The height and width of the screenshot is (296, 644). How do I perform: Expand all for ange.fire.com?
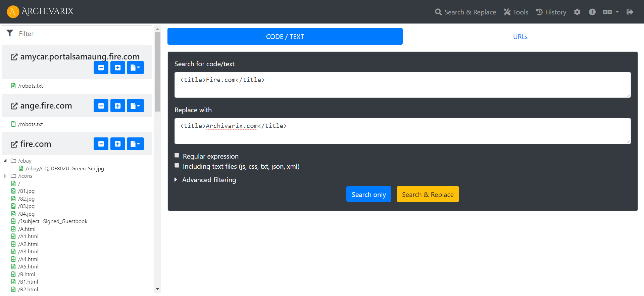click(118, 106)
